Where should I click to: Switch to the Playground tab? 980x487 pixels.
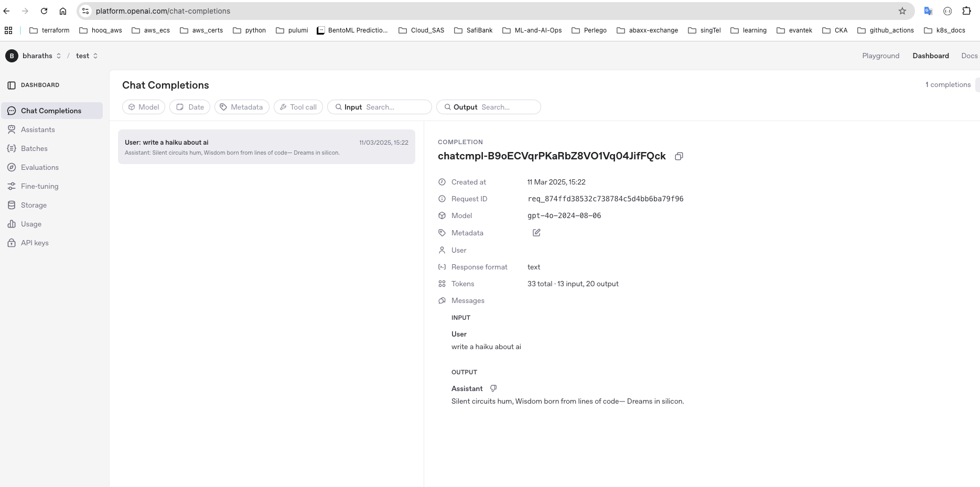click(x=880, y=56)
